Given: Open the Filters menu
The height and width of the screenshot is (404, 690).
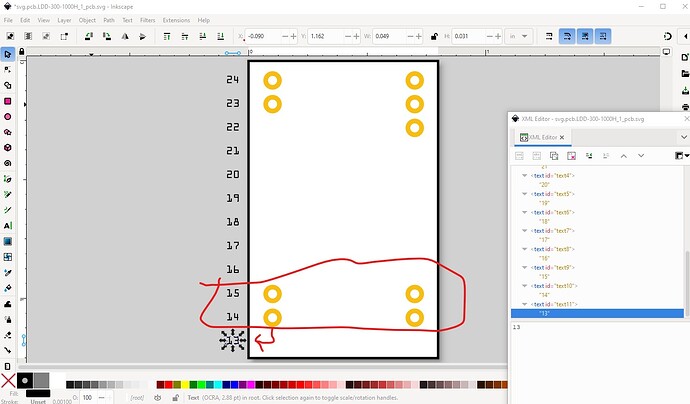Looking at the screenshot, I should pyautogui.click(x=147, y=20).
